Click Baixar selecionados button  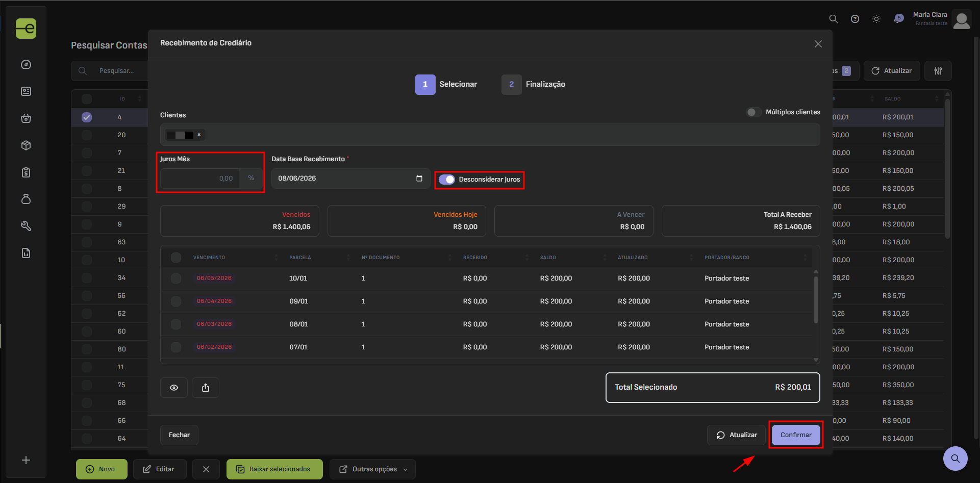click(x=274, y=469)
